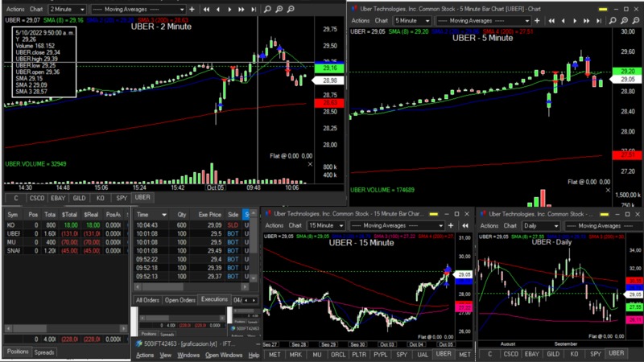Skip to latest bar in the 2 Minute chart
Screen dimensions: 644x362
pyautogui.click(x=254, y=9)
